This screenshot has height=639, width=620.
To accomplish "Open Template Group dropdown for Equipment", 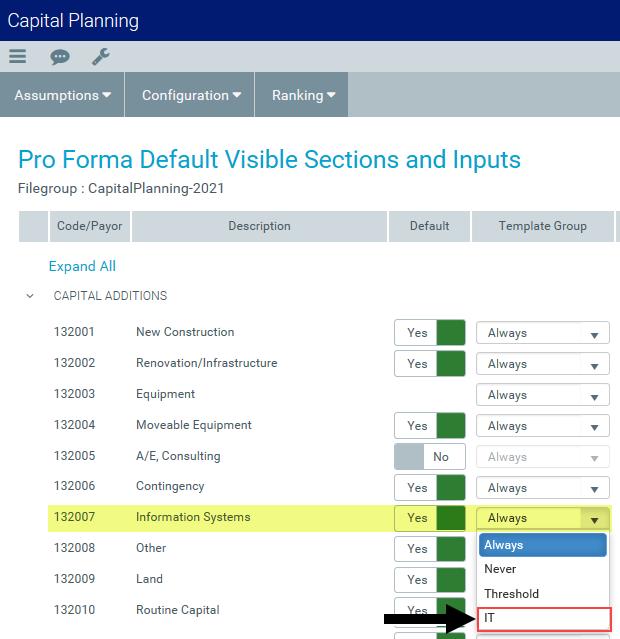I will tap(542, 395).
